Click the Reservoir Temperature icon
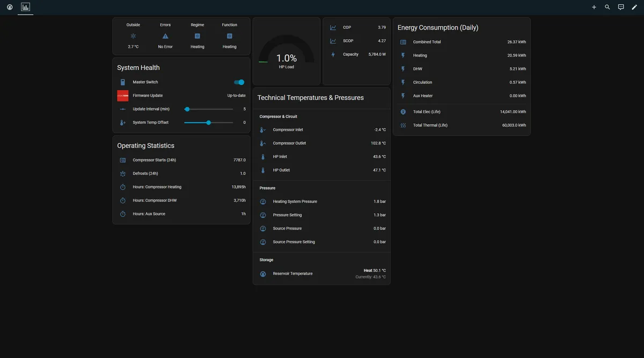Image resolution: width=644 pixels, height=358 pixels. (263, 274)
